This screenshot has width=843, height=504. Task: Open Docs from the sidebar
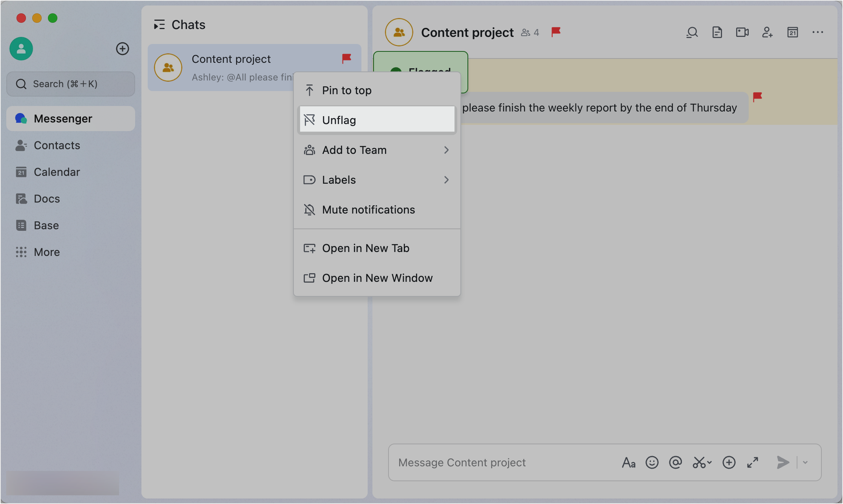click(x=47, y=199)
